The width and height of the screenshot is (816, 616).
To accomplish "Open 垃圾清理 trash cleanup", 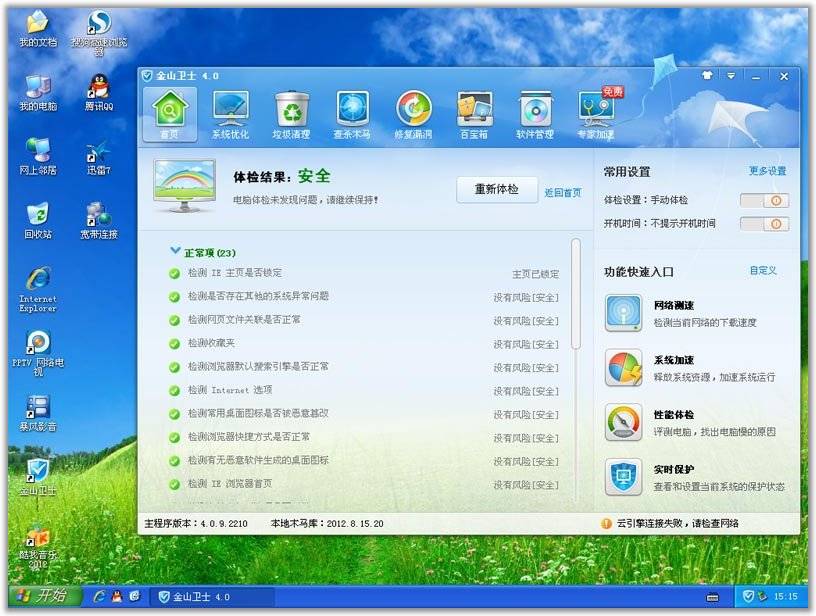I will click(291, 114).
